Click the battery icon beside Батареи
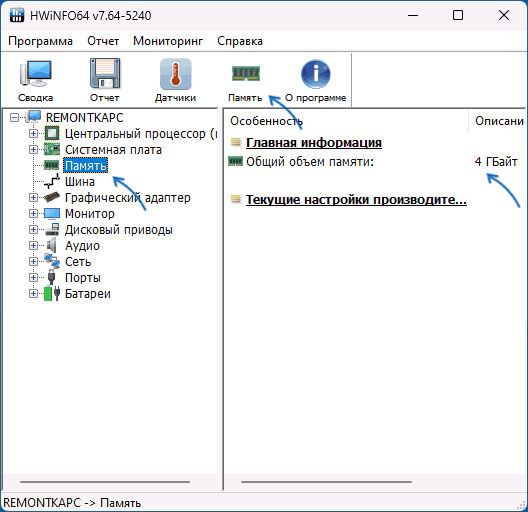 52,293
